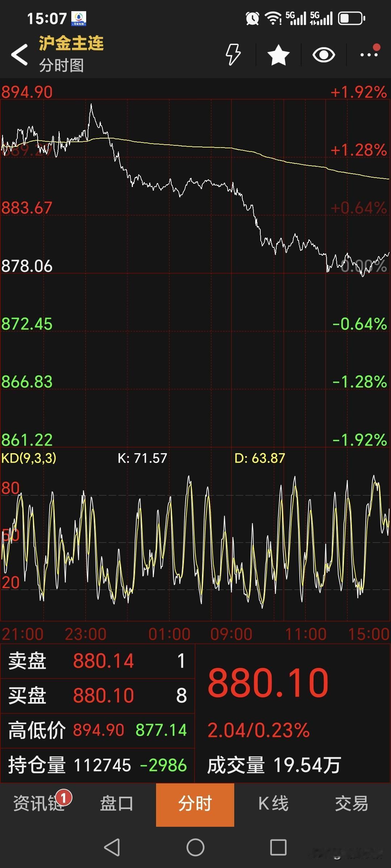Tap the 21:00 time axis label

pos(22,634)
